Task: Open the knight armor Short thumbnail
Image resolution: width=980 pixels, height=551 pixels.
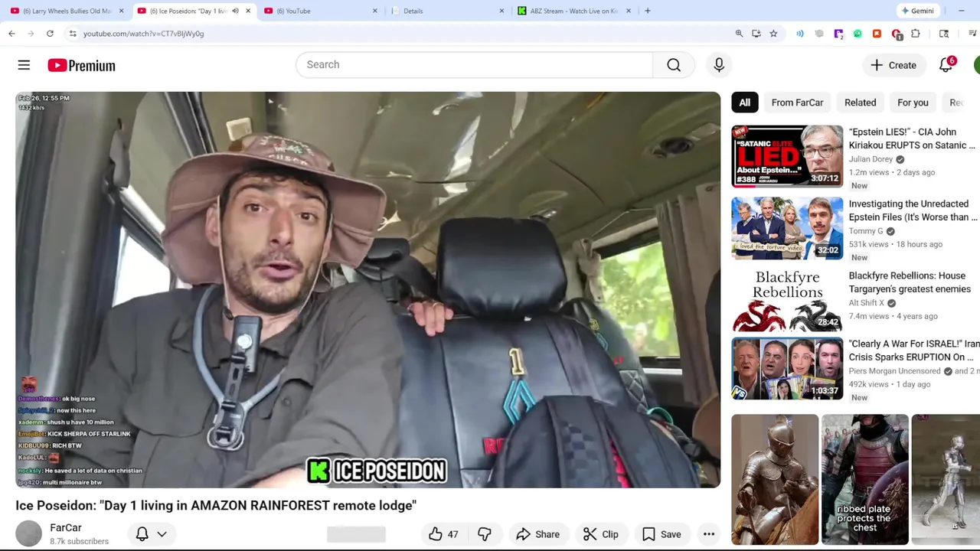Action: (x=775, y=480)
